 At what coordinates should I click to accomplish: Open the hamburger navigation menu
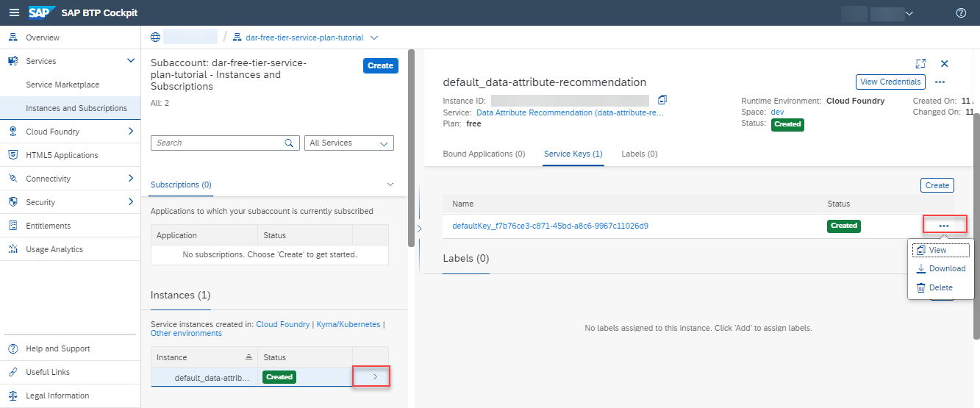click(14, 12)
